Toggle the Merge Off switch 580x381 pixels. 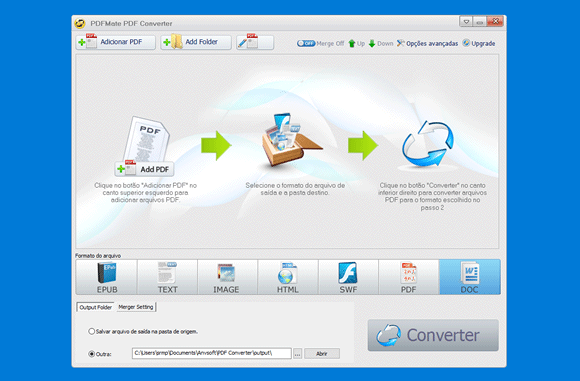pyautogui.click(x=306, y=43)
